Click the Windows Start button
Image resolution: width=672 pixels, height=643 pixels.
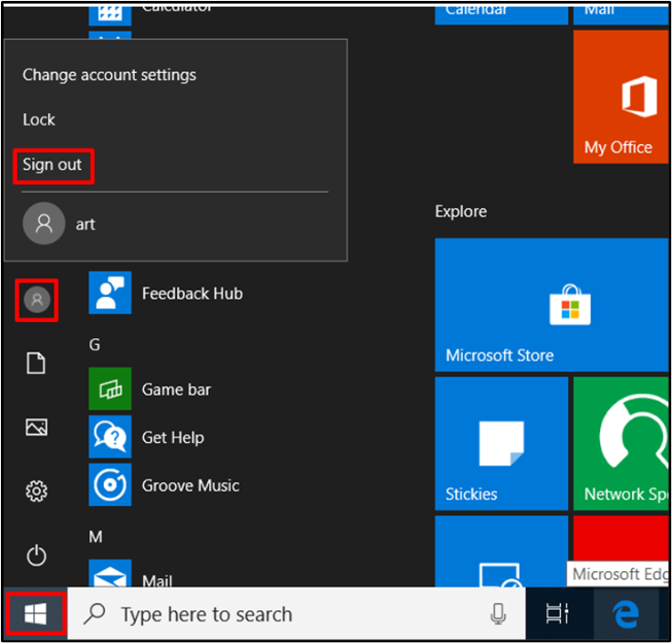[36, 614]
